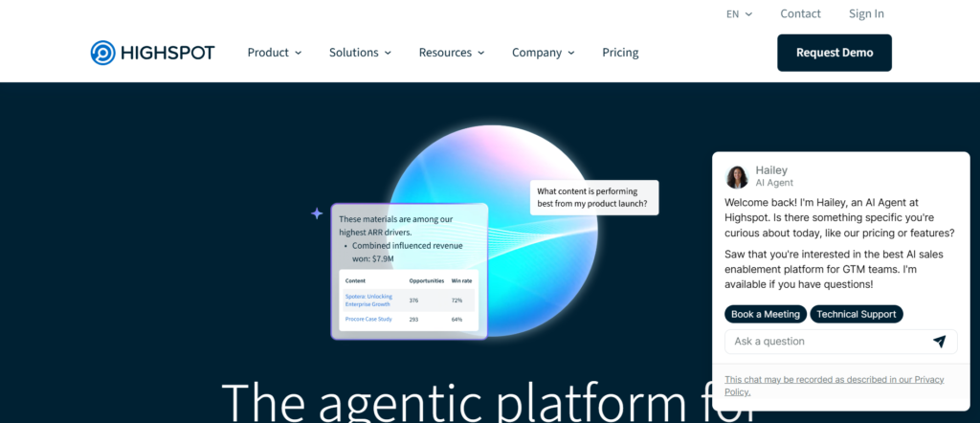Expand the Solutions dropdown
This screenshot has width=980, height=423.
360,53
